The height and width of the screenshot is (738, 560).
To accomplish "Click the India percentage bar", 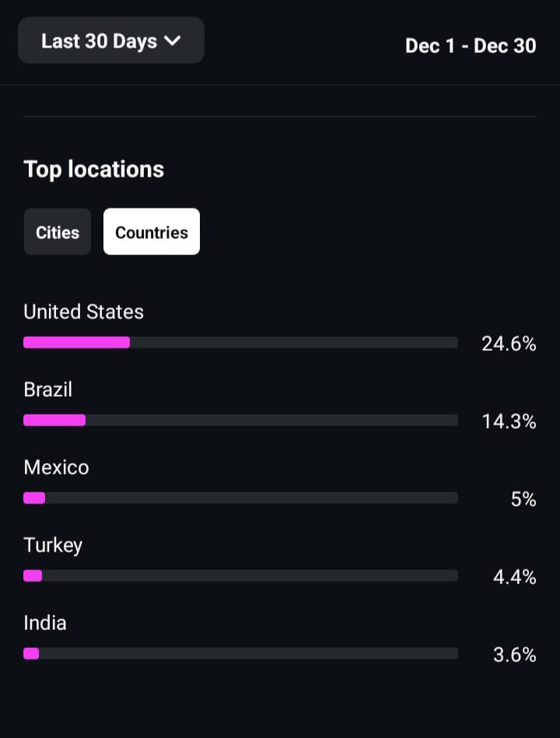I will 240,653.
